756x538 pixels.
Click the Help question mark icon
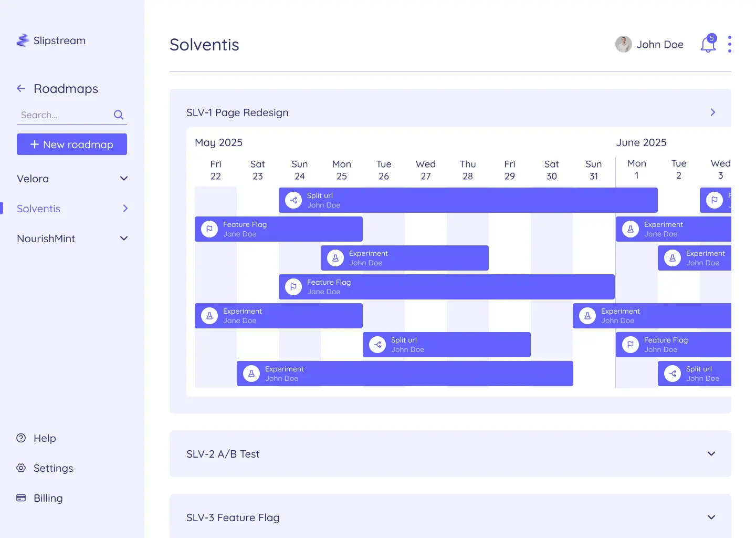pyautogui.click(x=20, y=438)
